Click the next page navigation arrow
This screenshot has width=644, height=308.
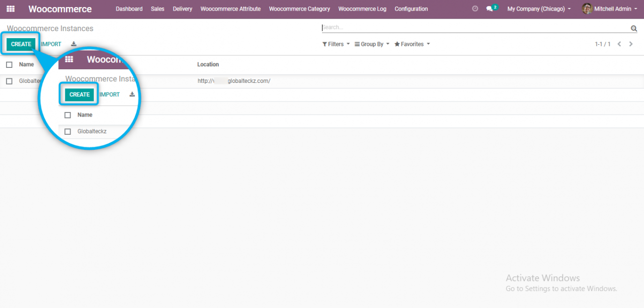pos(631,44)
